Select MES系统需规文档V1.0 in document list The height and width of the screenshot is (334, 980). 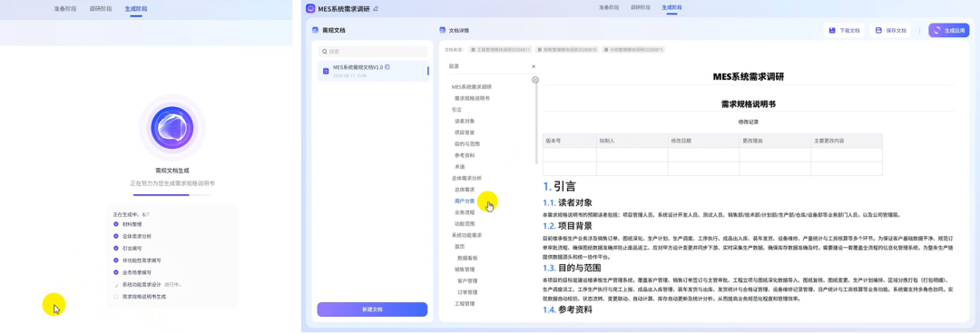(x=373, y=72)
